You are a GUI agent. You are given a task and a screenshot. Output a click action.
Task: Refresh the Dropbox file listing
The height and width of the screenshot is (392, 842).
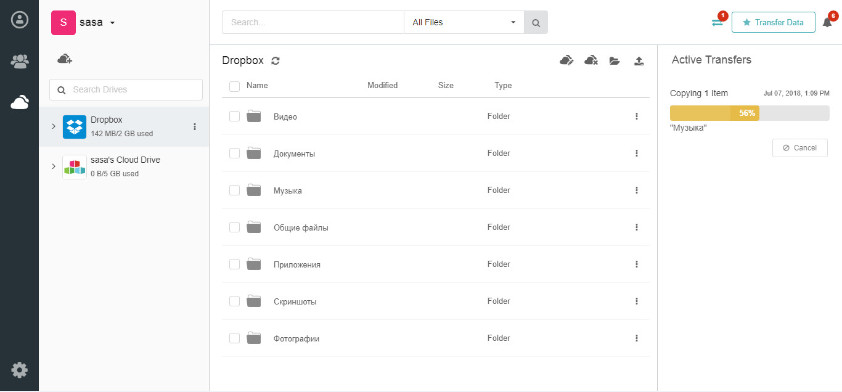pyautogui.click(x=275, y=61)
